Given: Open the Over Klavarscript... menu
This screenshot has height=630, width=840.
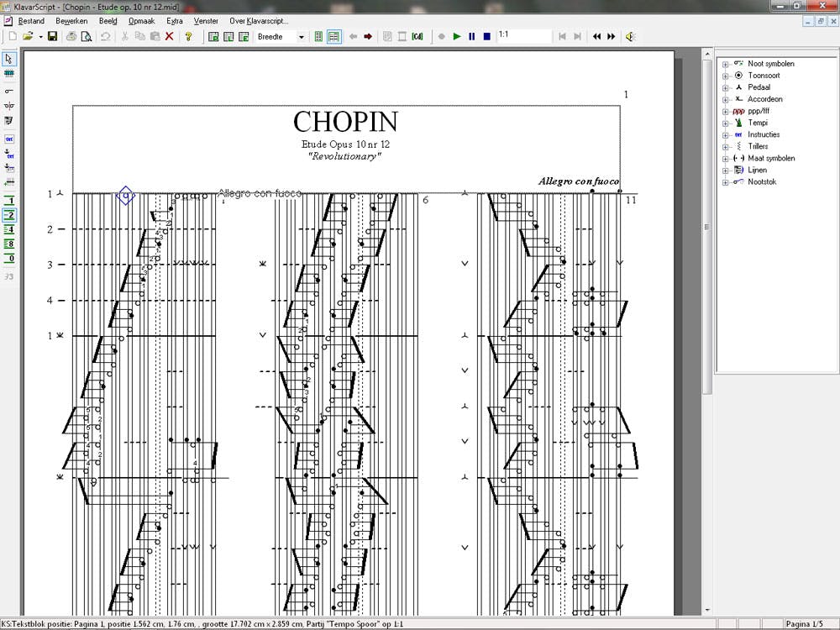Looking at the screenshot, I should click(x=259, y=21).
